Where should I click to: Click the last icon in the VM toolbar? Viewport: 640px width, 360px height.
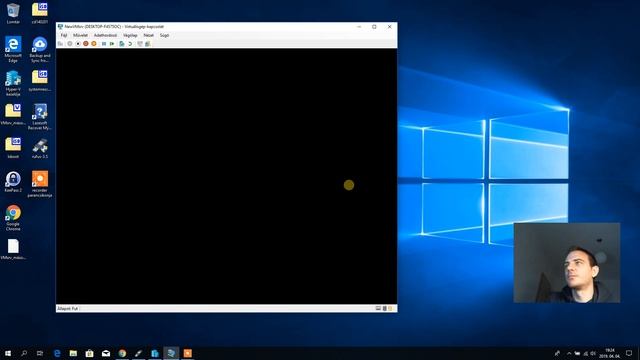[x=148, y=44]
